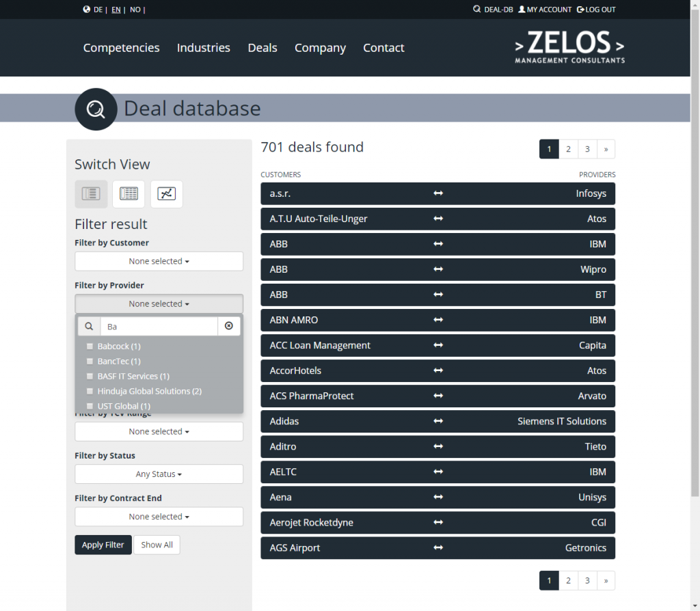This screenshot has width=700, height=611.
Task: Switch to the chart view icon
Action: pyautogui.click(x=167, y=193)
